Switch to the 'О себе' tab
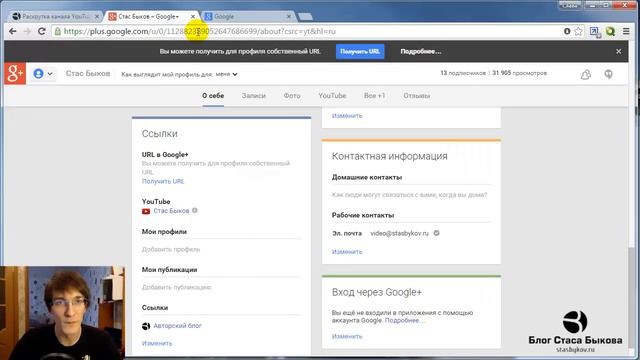 213,96
